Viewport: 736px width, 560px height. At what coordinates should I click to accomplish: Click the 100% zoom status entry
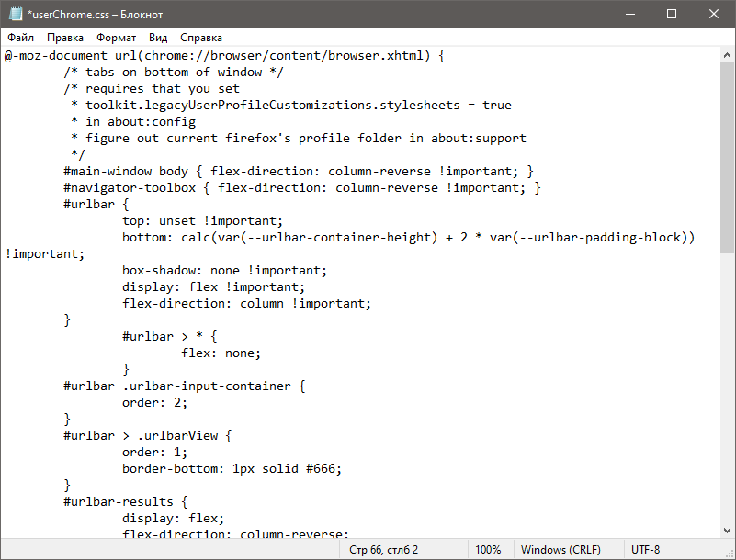pos(488,549)
